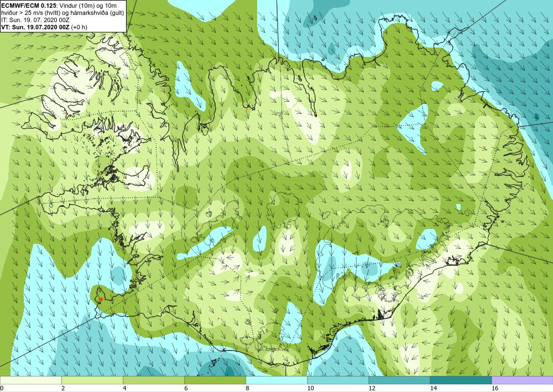This screenshot has width=553, height=392.
Task: Click the 8–10 m/s light cyan legend swatch
Action: click(276, 380)
